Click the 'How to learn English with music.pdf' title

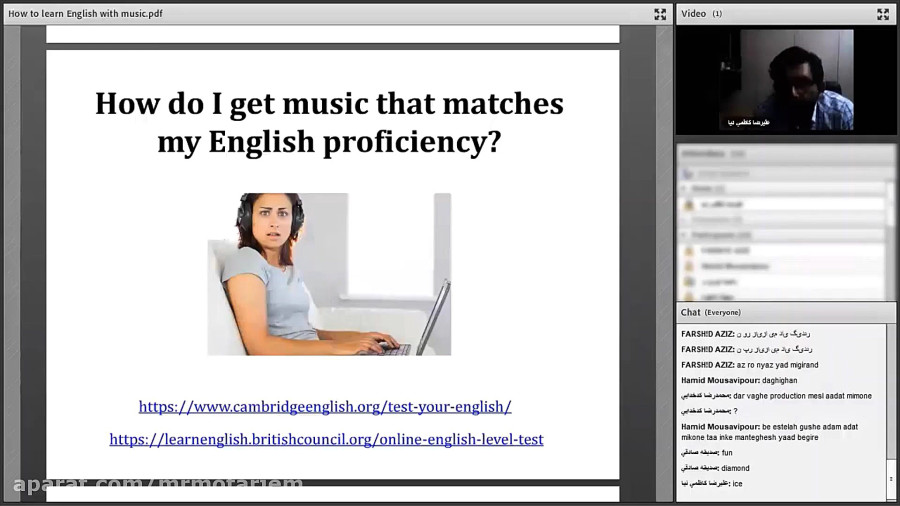(x=85, y=14)
